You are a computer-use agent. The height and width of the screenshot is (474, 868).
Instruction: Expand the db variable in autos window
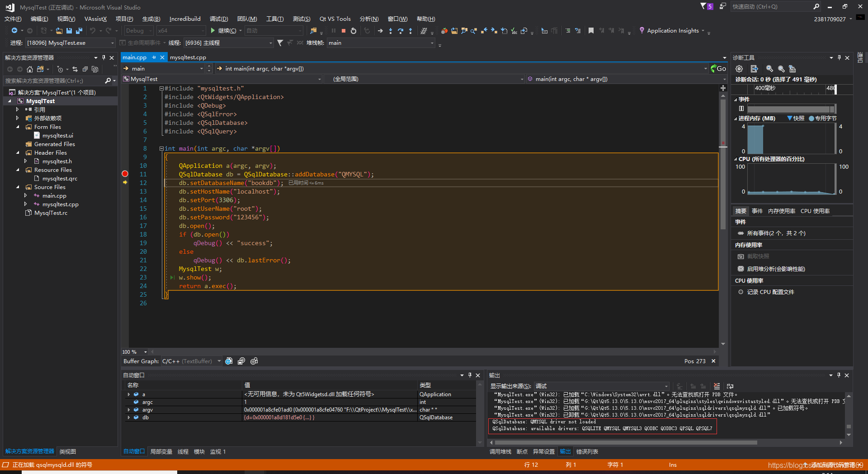129,417
